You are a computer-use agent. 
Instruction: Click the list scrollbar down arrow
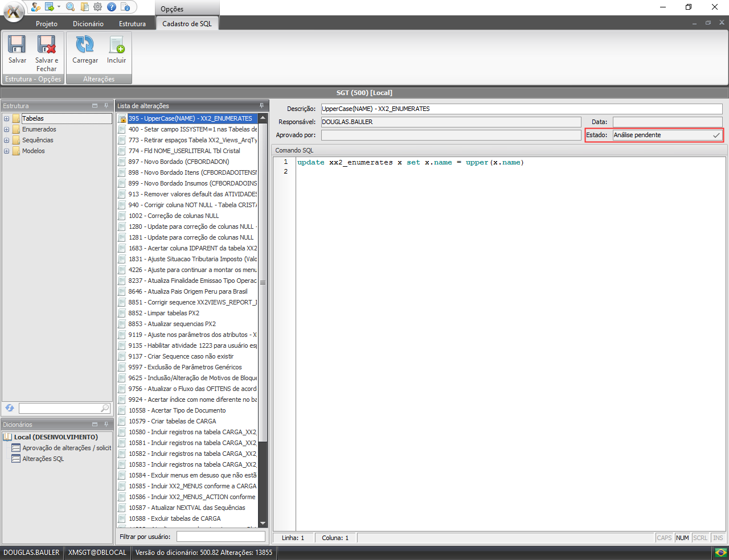263,523
